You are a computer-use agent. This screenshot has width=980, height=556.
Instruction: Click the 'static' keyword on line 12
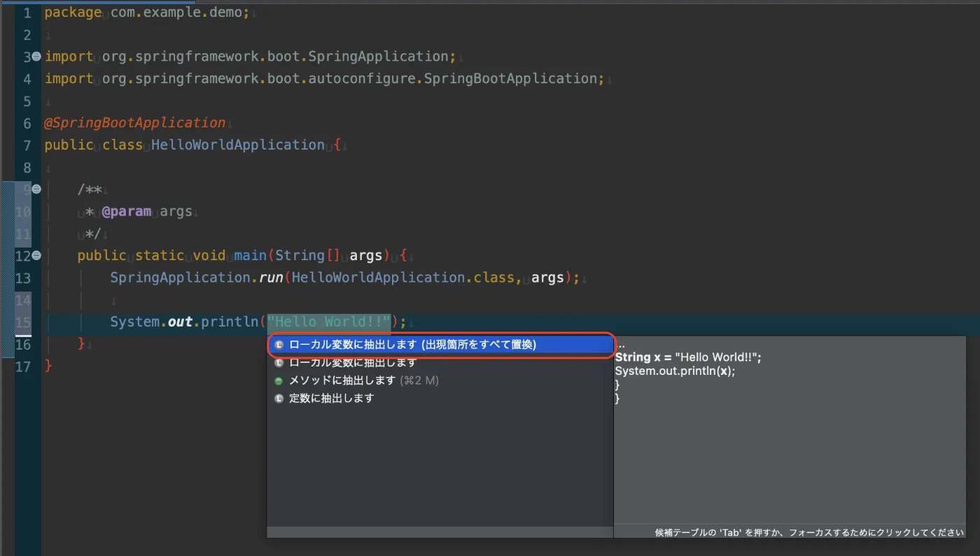pos(159,255)
